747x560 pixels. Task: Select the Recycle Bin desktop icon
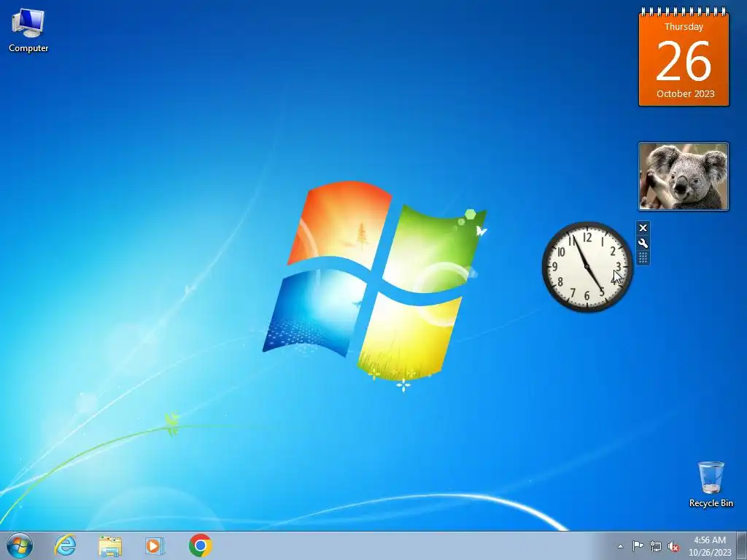pyautogui.click(x=711, y=484)
